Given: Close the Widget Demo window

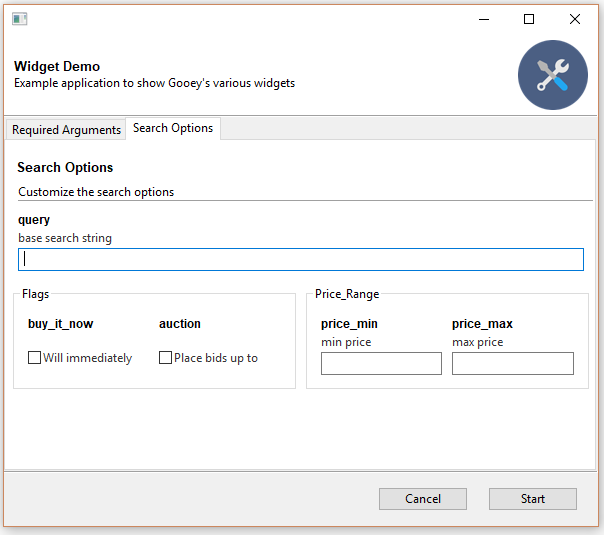Looking at the screenshot, I should 575,19.
